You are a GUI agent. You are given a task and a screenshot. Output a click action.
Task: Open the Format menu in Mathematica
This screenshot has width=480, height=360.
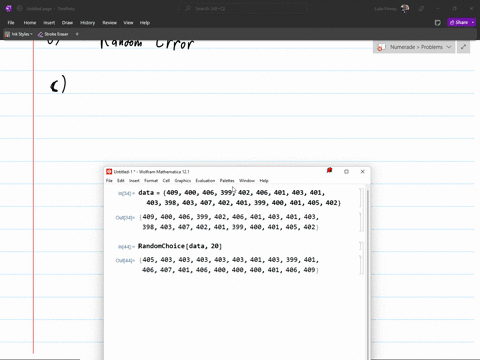[151, 181]
